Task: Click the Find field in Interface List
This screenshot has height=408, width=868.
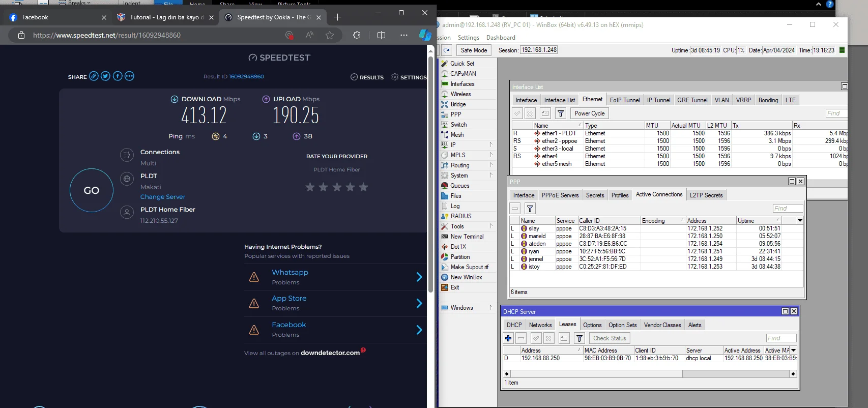Action: [x=836, y=113]
